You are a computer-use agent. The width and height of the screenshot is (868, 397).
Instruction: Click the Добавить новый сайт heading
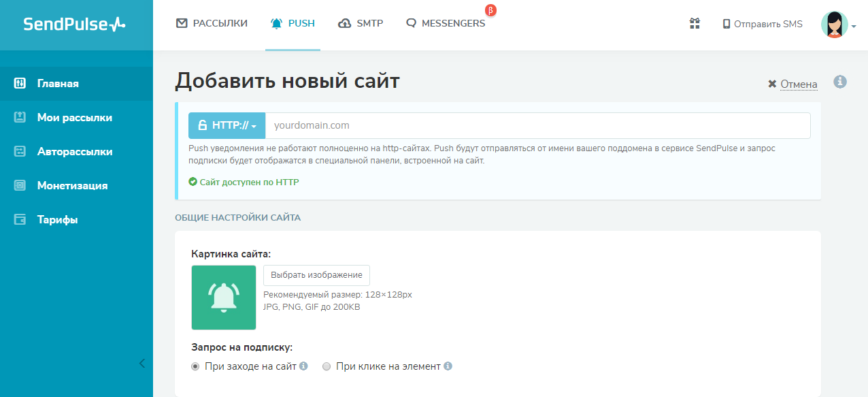(287, 81)
